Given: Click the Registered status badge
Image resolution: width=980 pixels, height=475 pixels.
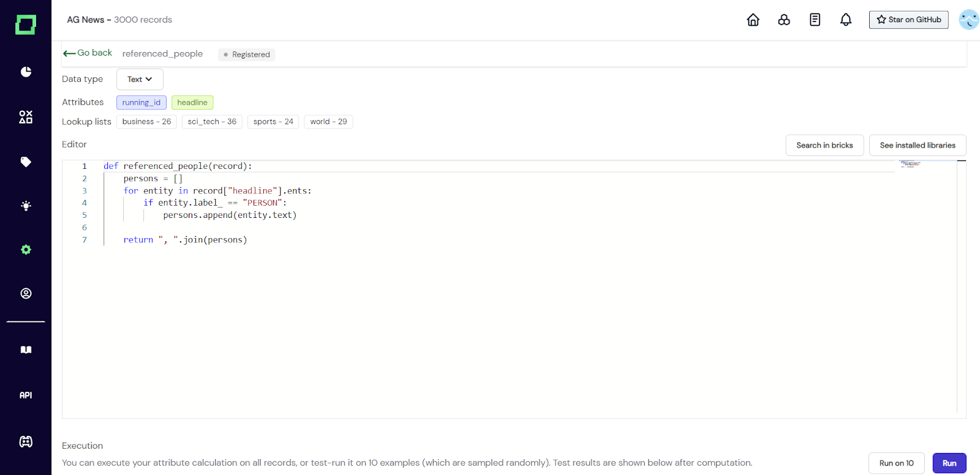Looking at the screenshot, I should click(x=247, y=54).
